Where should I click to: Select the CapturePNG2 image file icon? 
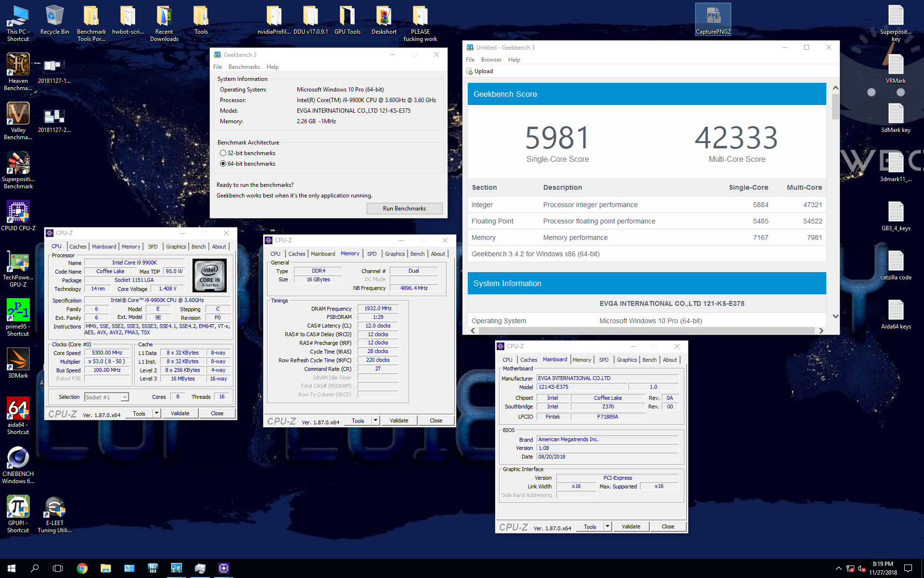tap(713, 19)
